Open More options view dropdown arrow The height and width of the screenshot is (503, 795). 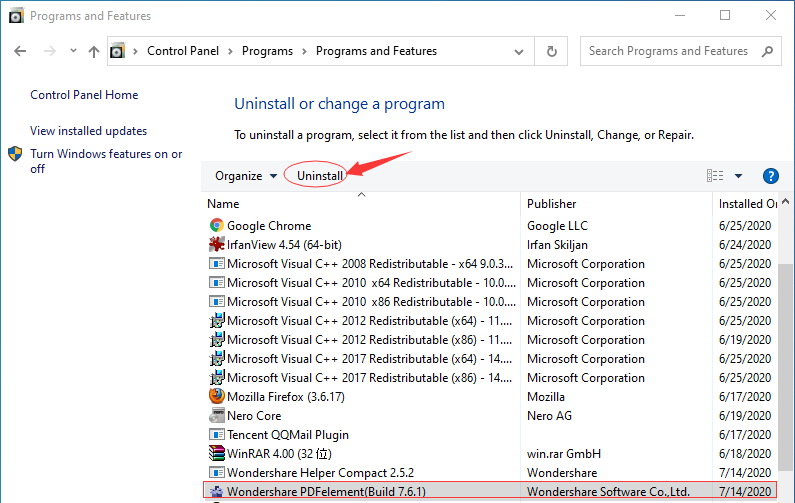(x=738, y=176)
